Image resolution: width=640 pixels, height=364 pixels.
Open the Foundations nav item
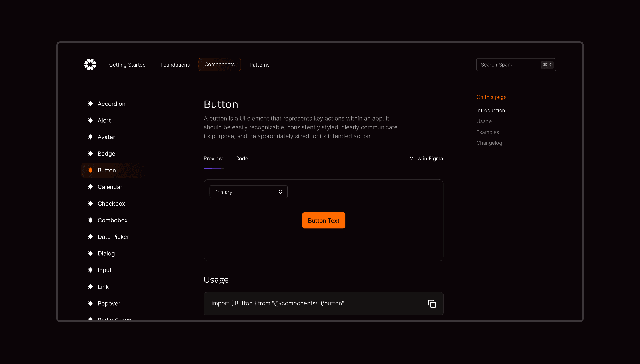[x=175, y=65]
